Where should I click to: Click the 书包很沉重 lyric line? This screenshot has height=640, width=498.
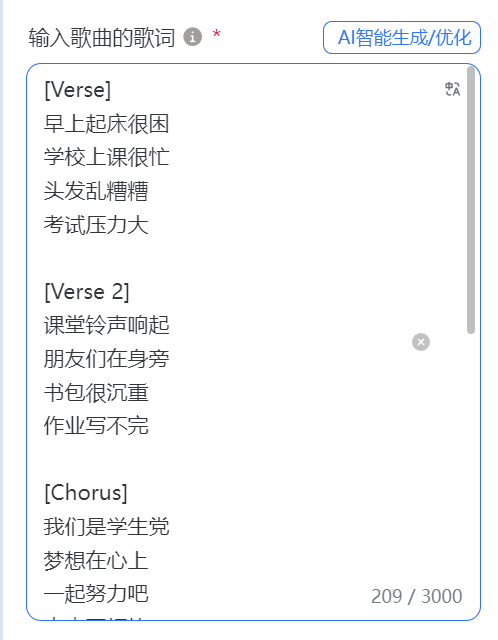coord(96,393)
